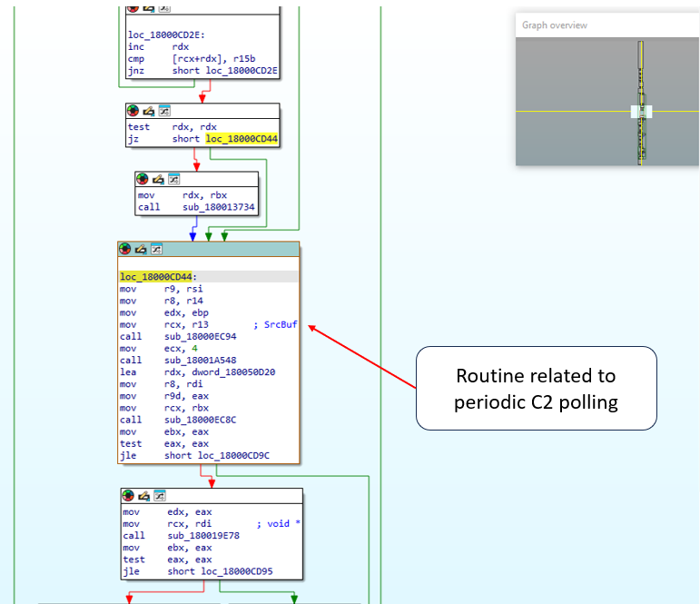Click the 'test rdx, rdx' instruction

click(x=173, y=127)
